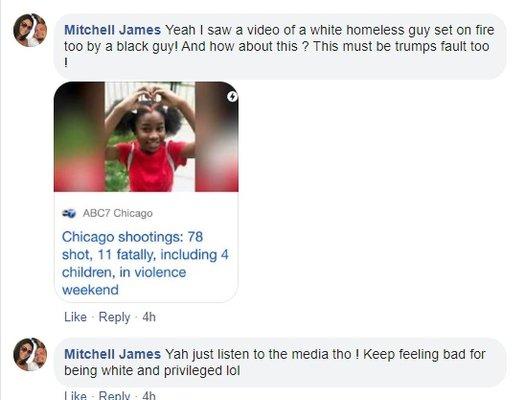Like the second comment about media
525x400 pixels.
tap(75, 395)
